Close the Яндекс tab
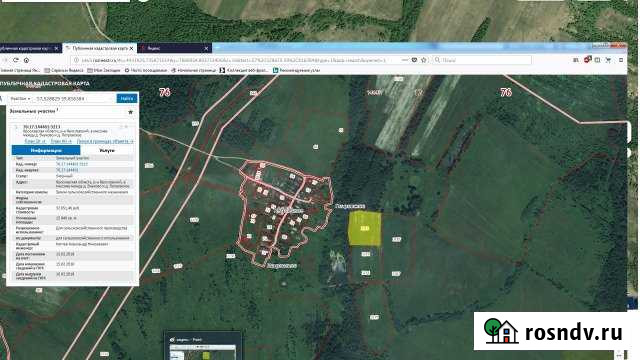 206,48
